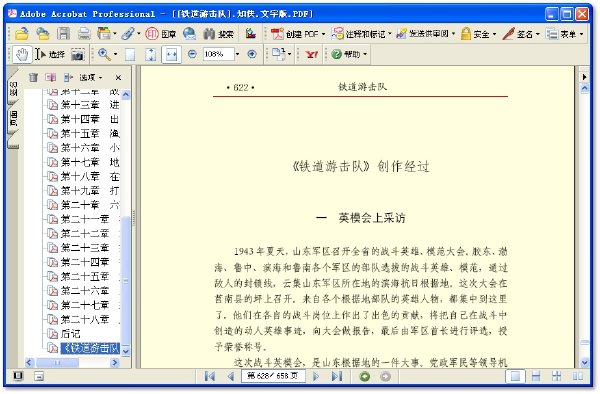This screenshot has width=600, height=394.
Task: Go back to previous view (green arrow)
Action: click(x=365, y=377)
